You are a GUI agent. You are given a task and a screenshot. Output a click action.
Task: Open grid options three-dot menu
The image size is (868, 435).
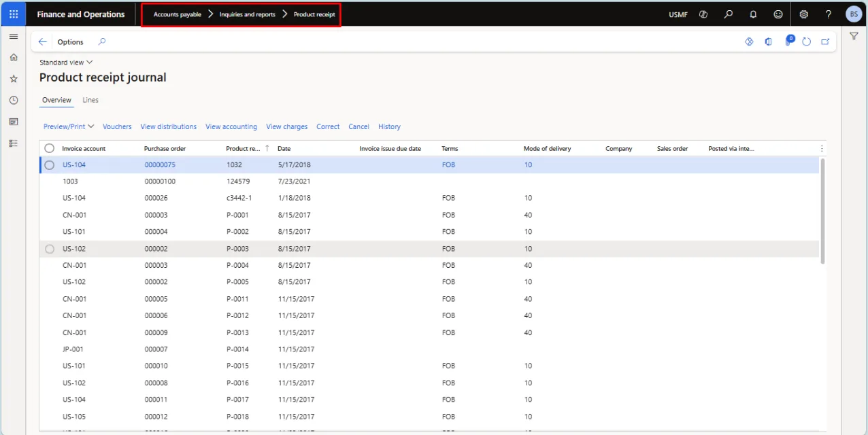pos(822,148)
